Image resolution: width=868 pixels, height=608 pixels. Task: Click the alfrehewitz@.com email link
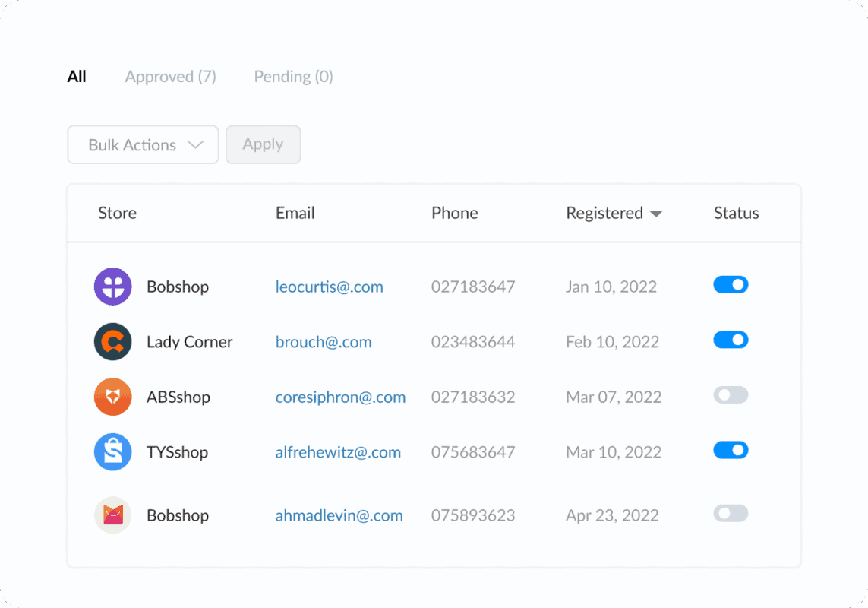tap(338, 453)
